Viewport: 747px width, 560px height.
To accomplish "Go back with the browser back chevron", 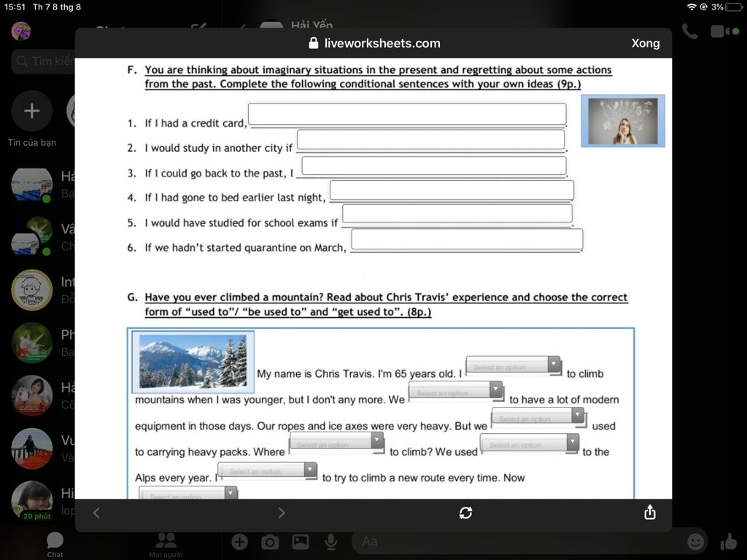I will (x=97, y=513).
